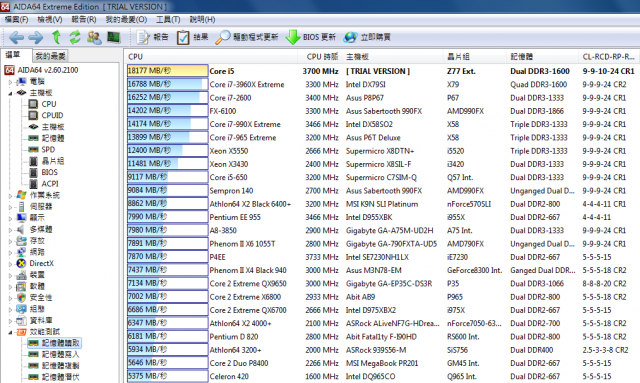The height and width of the screenshot is (383, 640).
Task: Open the 工具(T) menu
Action: [168, 20]
